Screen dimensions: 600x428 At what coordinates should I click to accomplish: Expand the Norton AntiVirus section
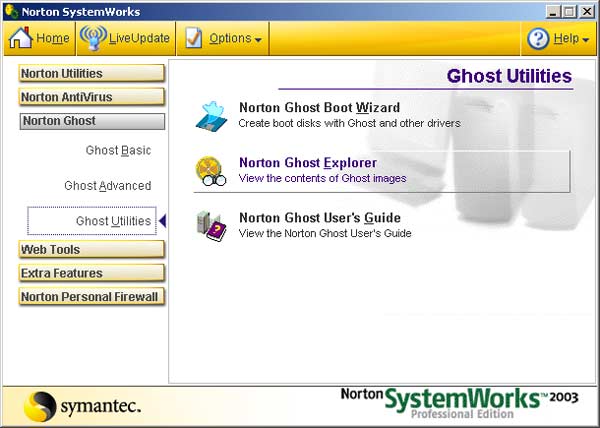coord(92,97)
